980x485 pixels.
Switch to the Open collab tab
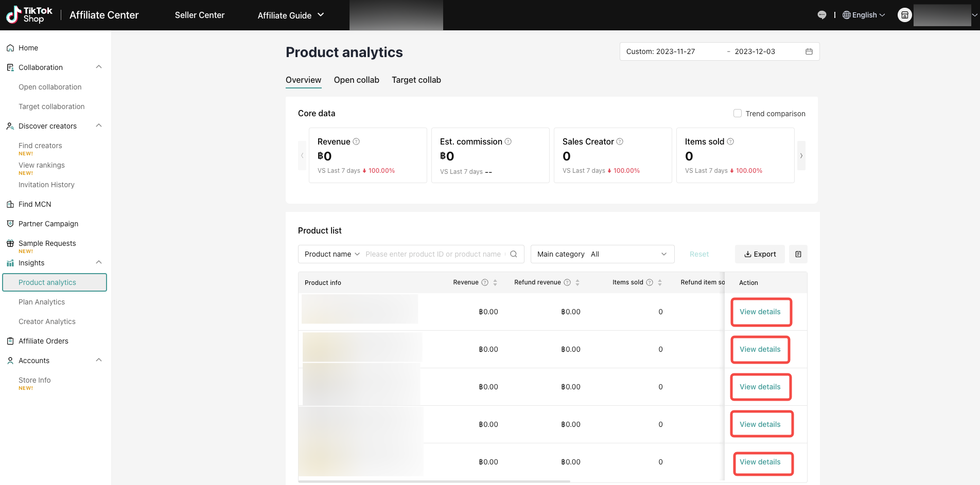(356, 80)
